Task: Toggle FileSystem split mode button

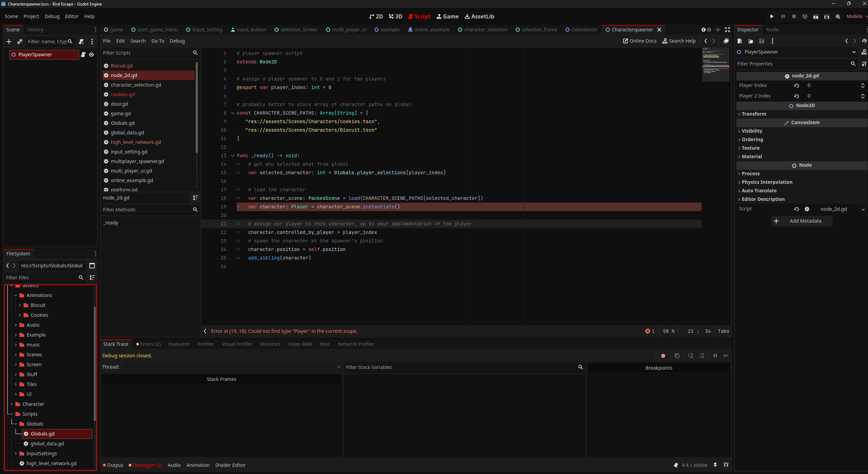Action: [x=92, y=266]
